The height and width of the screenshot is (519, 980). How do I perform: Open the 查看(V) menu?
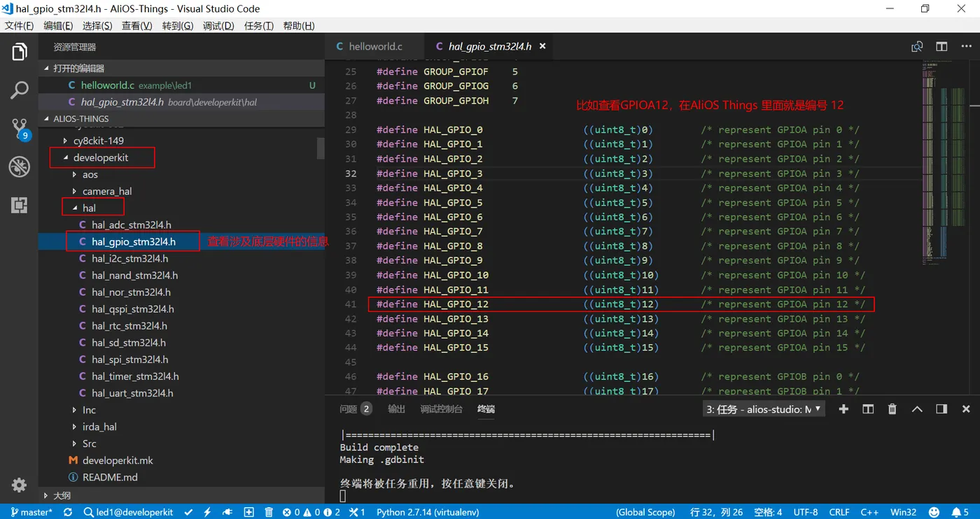[137, 26]
